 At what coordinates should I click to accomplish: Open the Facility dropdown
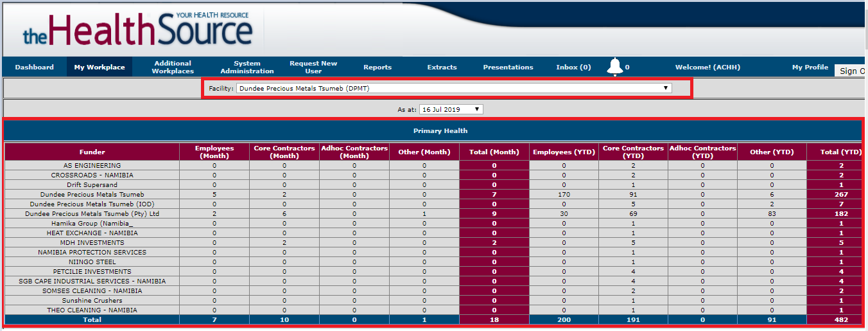(454, 88)
